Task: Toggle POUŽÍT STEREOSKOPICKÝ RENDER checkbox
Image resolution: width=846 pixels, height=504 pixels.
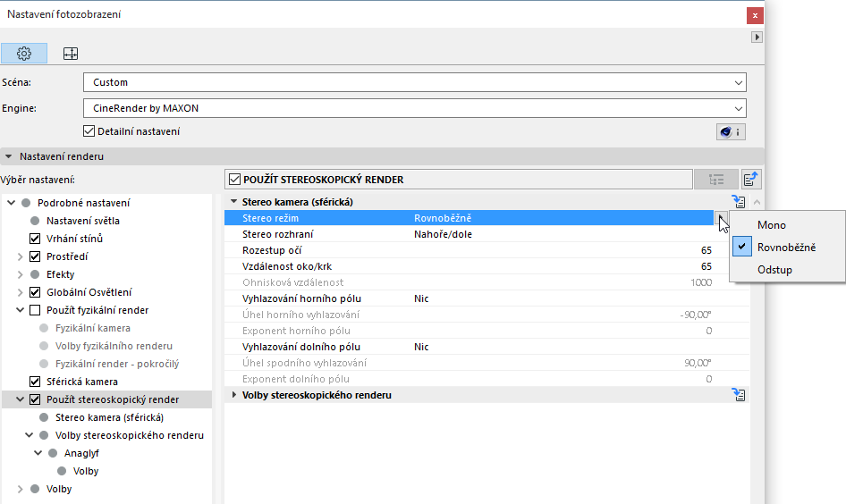Action: (235, 180)
